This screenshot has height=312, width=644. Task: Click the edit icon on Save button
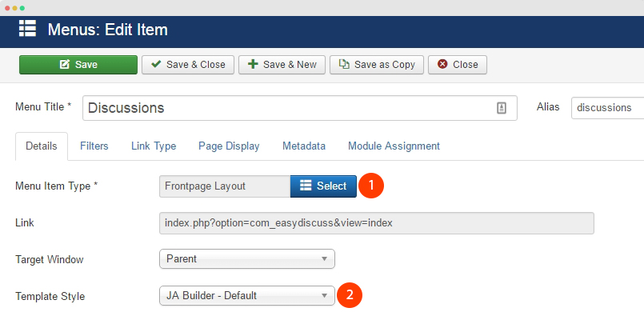pyautogui.click(x=65, y=65)
